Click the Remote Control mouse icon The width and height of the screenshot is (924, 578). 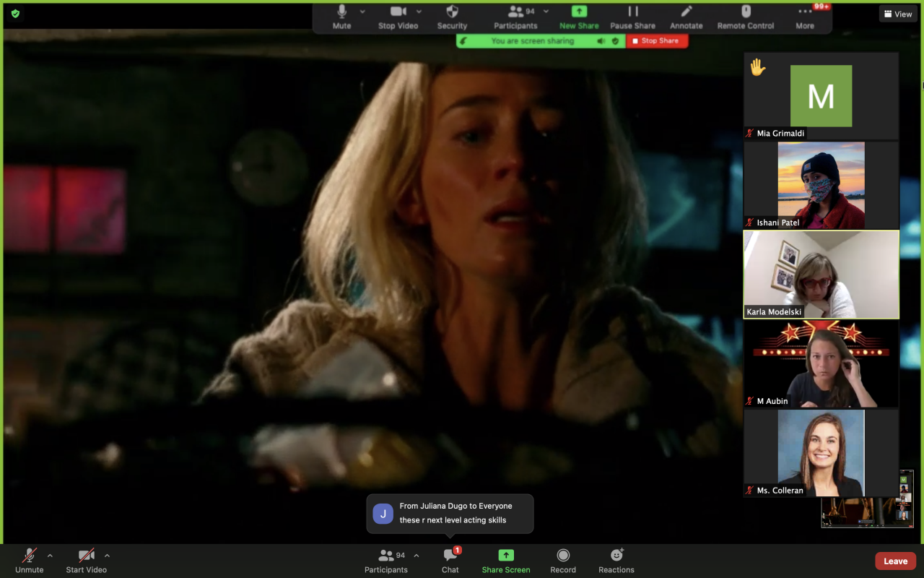pos(746,12)
